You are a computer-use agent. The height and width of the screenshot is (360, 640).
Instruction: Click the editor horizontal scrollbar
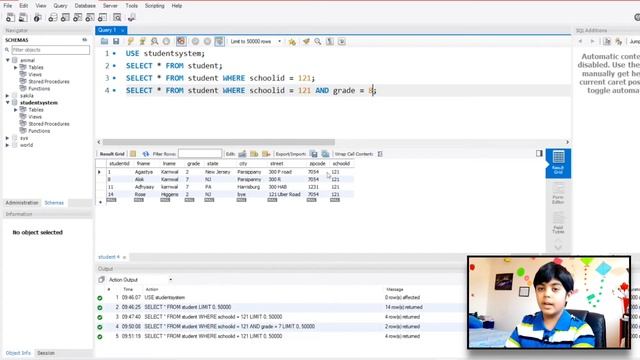click(218, 142)
